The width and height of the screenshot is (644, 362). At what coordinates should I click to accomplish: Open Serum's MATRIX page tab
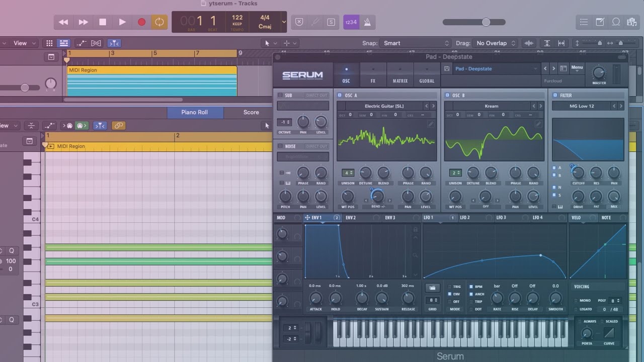400,75
